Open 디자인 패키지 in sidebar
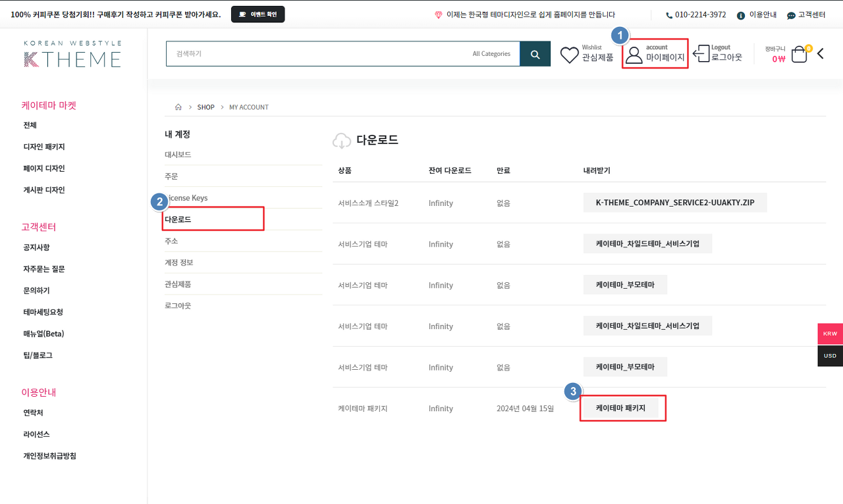843x504 pixels. [x=44, y=147]
